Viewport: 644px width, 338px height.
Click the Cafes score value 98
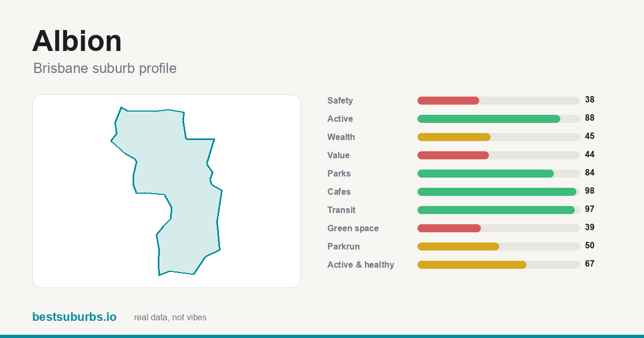pyautogui.click(x=590, y=191)
